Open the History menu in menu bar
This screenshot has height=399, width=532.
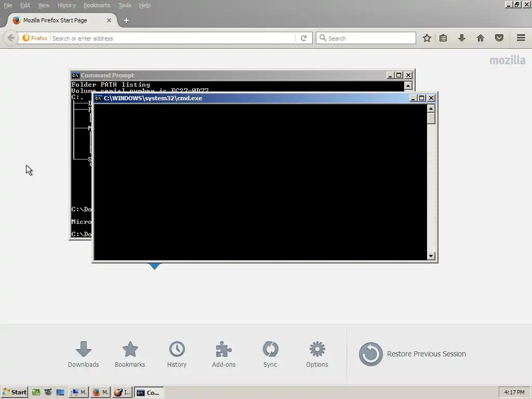point(66,5)
